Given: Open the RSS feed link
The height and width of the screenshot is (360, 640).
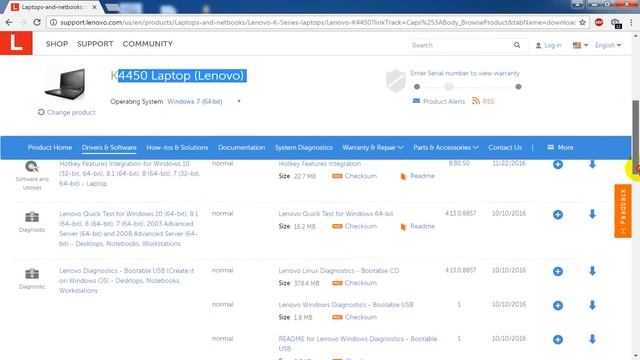Looking at the screenshot, I should coord(483,101).
